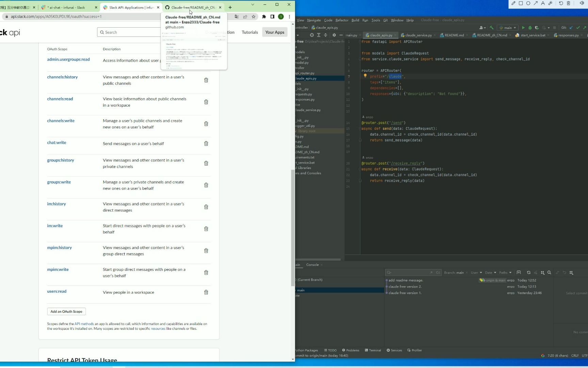Click the browser address bar URL
Screen dimensions: 588x368
[x=56, y=16]
